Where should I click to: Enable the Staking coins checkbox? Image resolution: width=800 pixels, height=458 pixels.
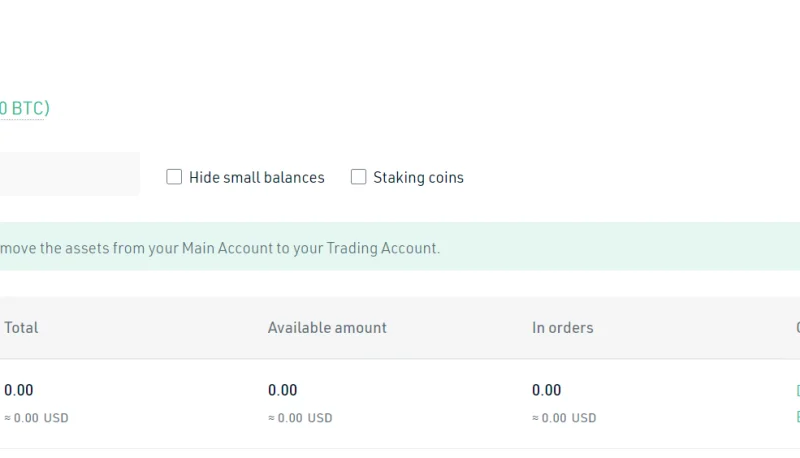pos(358,177)
